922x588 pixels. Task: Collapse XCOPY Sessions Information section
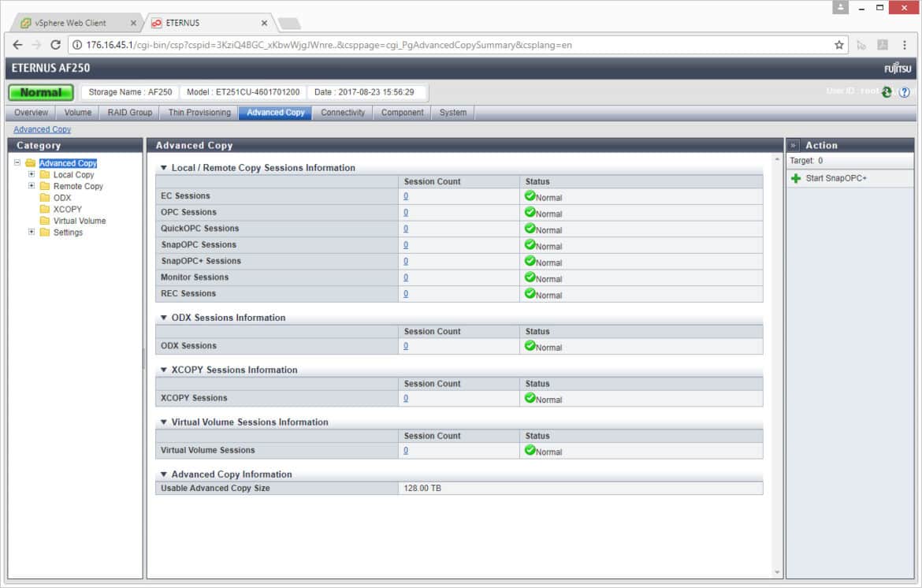pos(164,370)
